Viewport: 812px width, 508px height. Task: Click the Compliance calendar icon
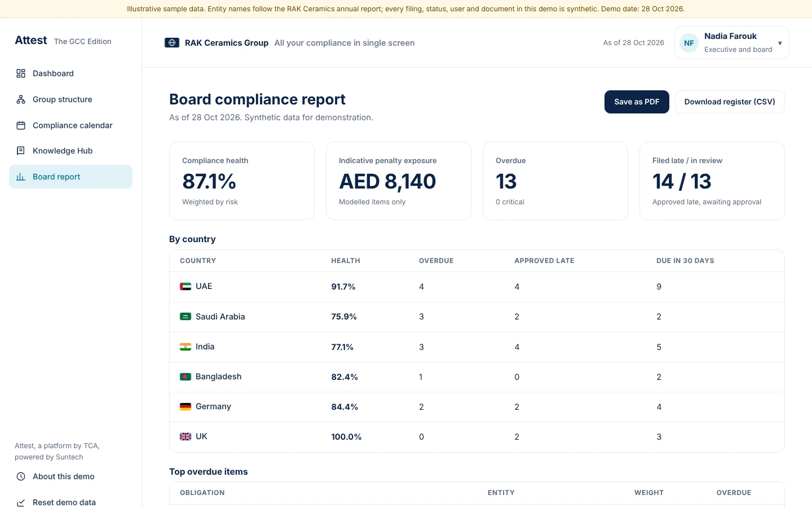tap(21, 125)
